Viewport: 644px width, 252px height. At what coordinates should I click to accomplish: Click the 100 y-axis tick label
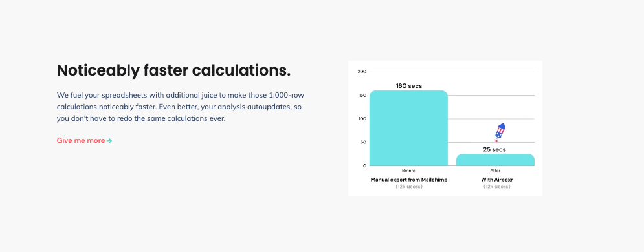pos(362,119)
